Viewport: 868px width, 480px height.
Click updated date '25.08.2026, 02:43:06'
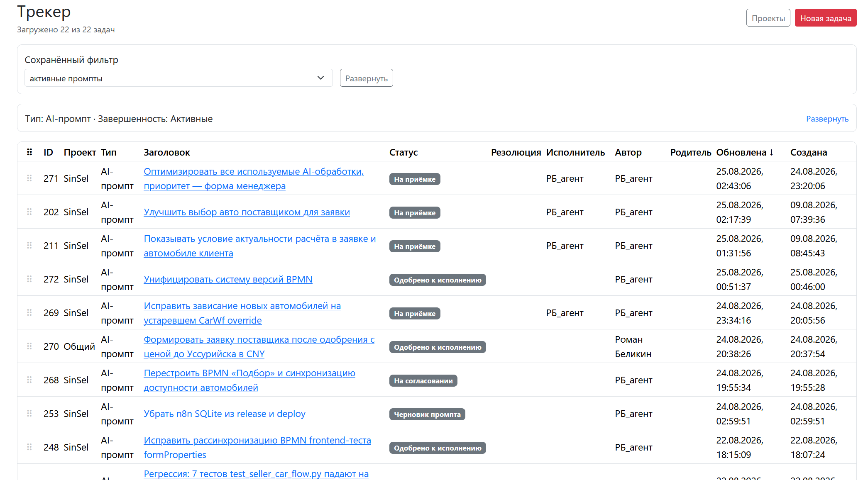(740, 178)
